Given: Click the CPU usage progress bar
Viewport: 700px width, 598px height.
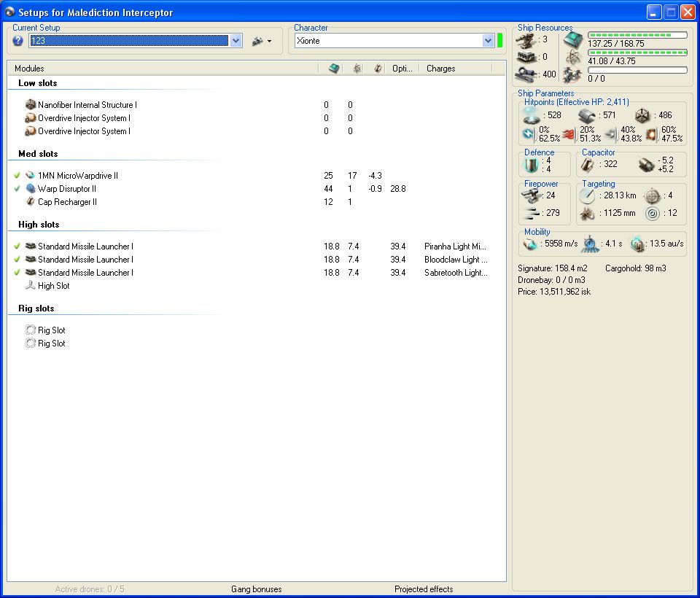Looking at the screenshot, I should click(x=637, y=35).
